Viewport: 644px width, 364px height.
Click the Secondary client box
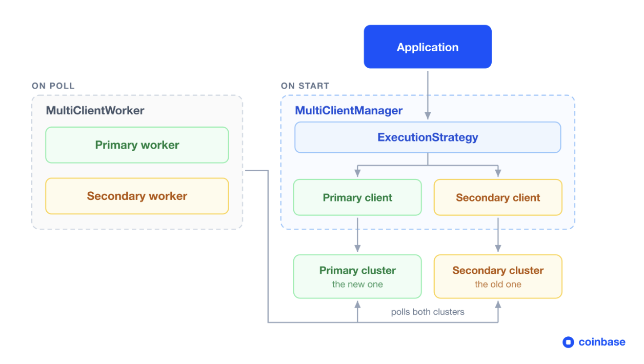[x=498, y=197]
